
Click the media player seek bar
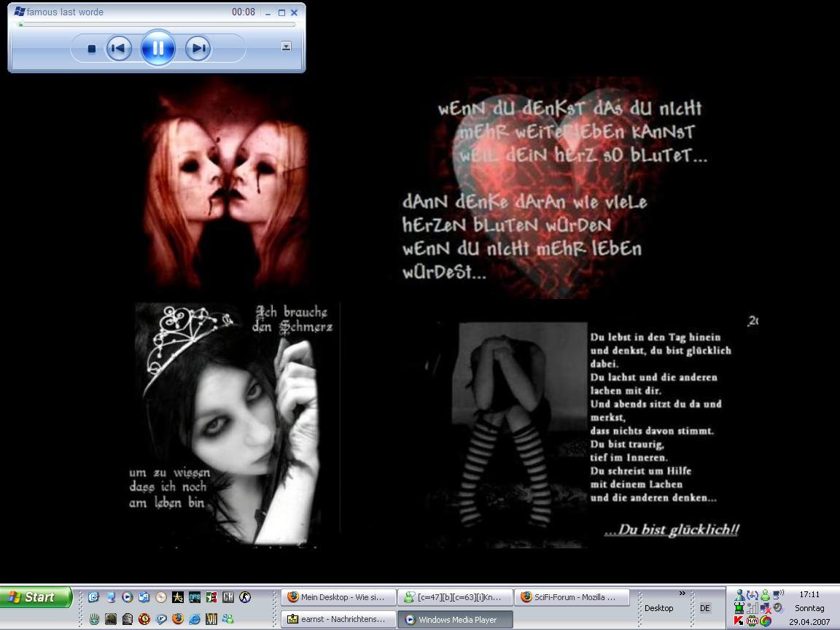tap(157, 25)
